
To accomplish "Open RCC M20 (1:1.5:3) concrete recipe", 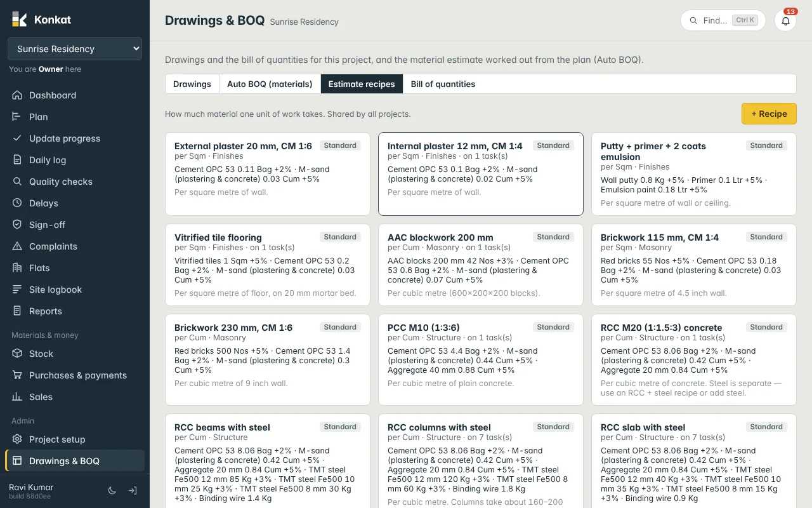I will (694, 359).
